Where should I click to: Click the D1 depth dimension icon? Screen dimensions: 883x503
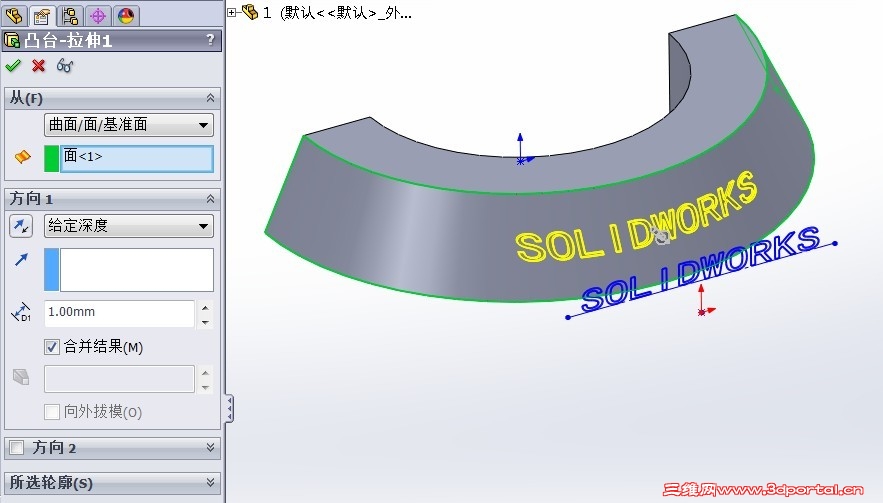point(21,313)
